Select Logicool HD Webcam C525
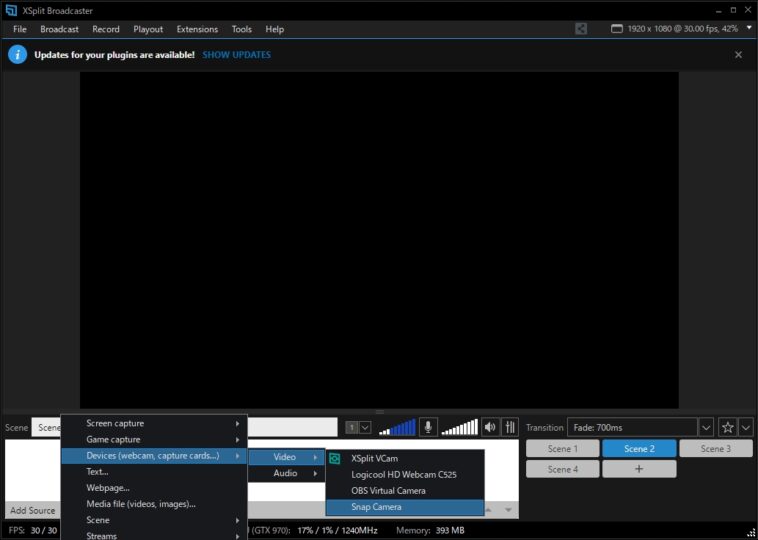758x540 pixels. (405, 475)
